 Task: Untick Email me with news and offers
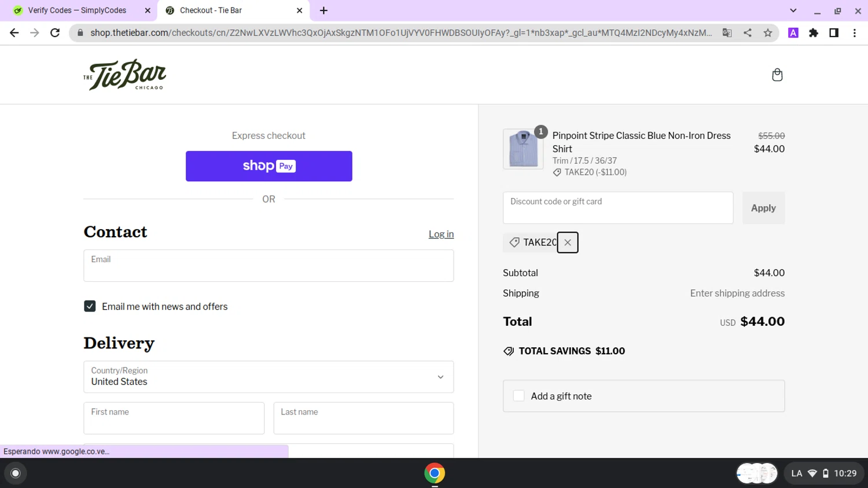tap(90, 306)
